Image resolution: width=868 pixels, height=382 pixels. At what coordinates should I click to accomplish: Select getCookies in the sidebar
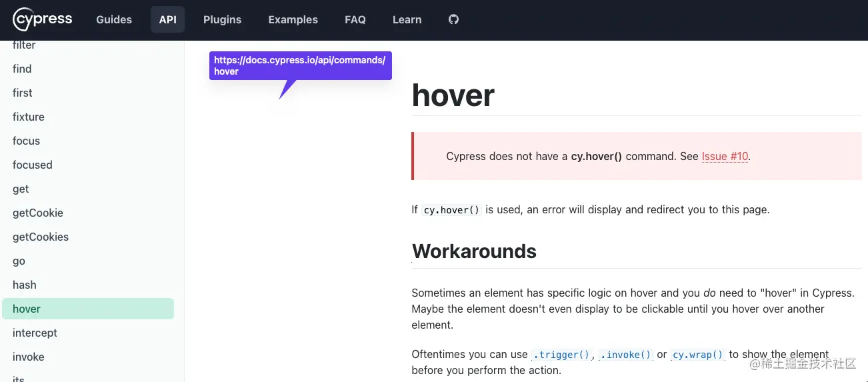(41, 237)
